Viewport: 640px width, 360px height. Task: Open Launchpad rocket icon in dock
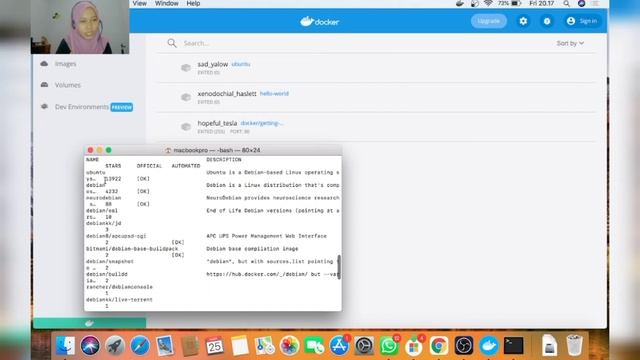(115, 346)
